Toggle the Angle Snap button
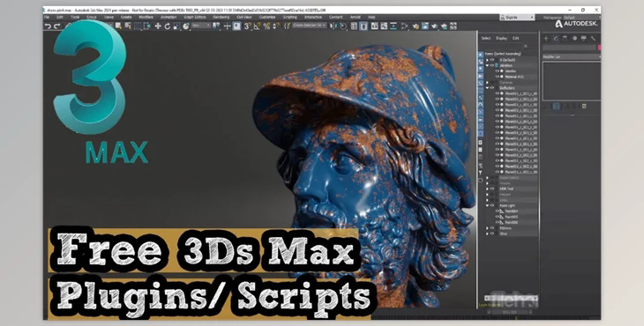 tap(257, 26)
